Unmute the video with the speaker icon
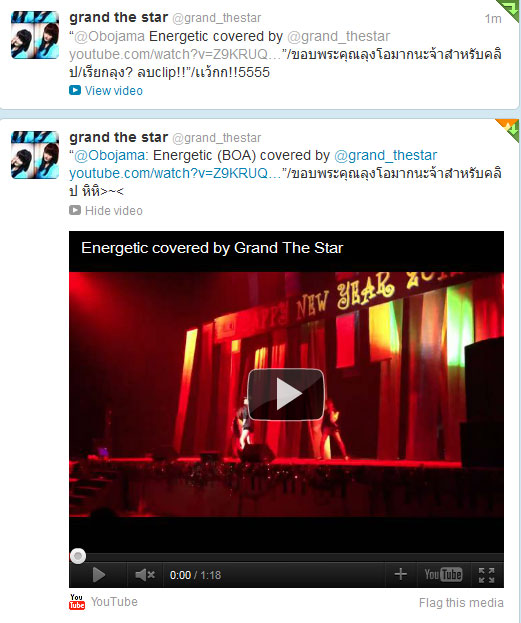This screenshot has height=623, width=521. (x=145, y=575)
